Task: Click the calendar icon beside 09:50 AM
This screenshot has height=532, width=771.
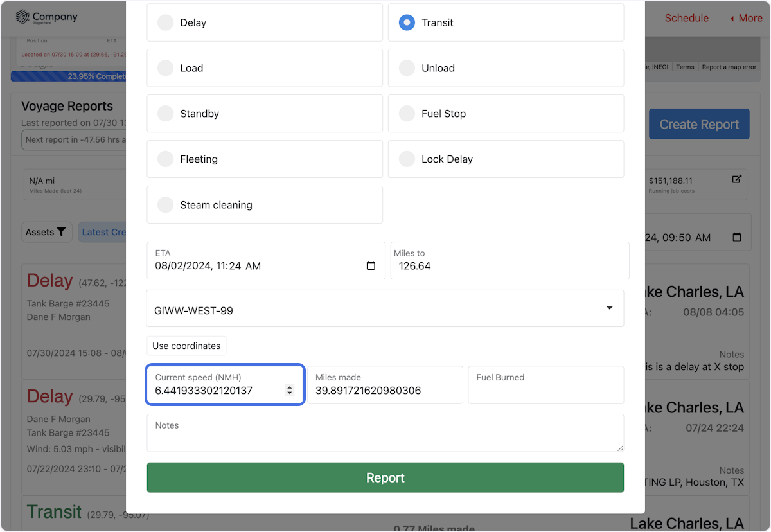Action: coord(736,237)
